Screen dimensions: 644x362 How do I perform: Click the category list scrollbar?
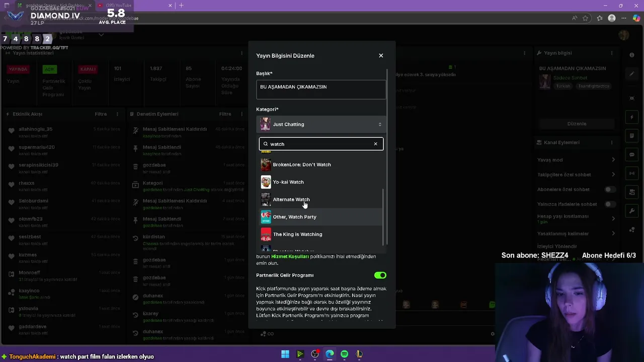click(x=383, y=216)
